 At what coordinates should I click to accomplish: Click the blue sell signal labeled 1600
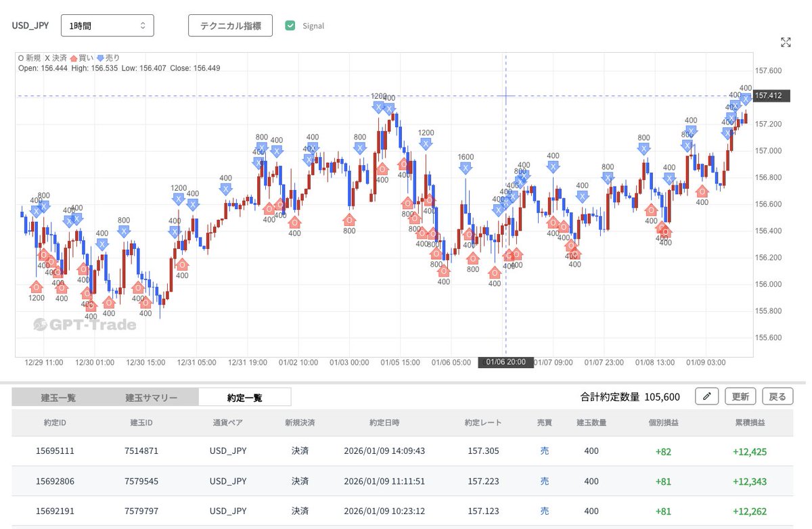tap(466, 167)
